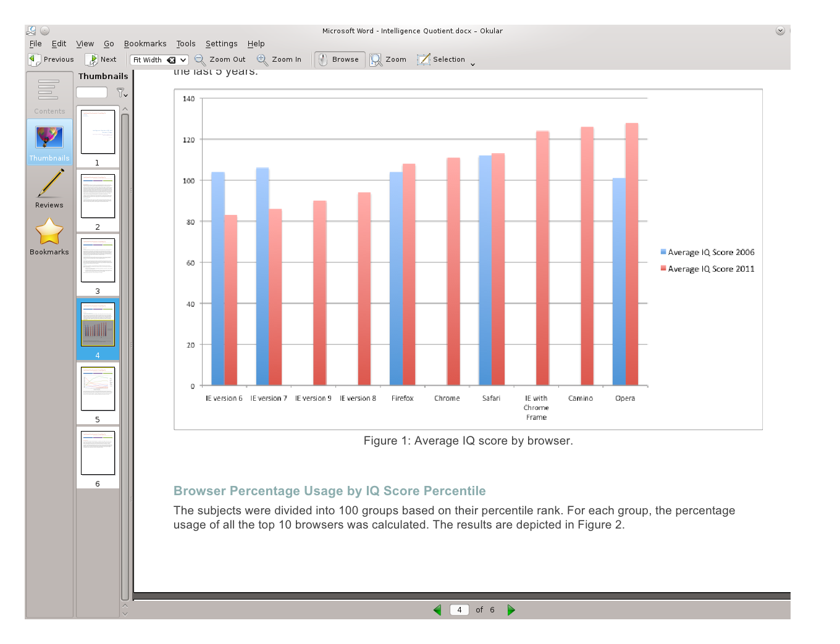The image size is (840, 644).
Task: Click Average IQ Score 2011 legend swatch
Action: point(663,269)
